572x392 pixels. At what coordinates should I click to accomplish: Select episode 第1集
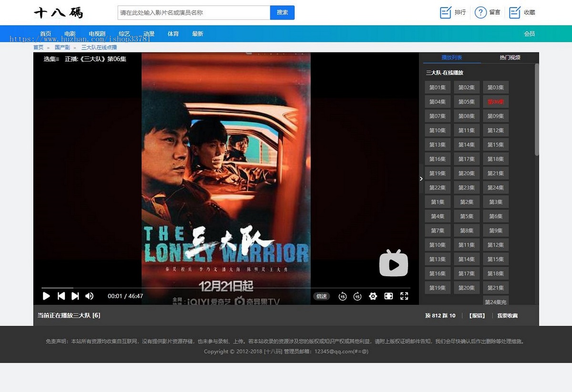[438, 202]
